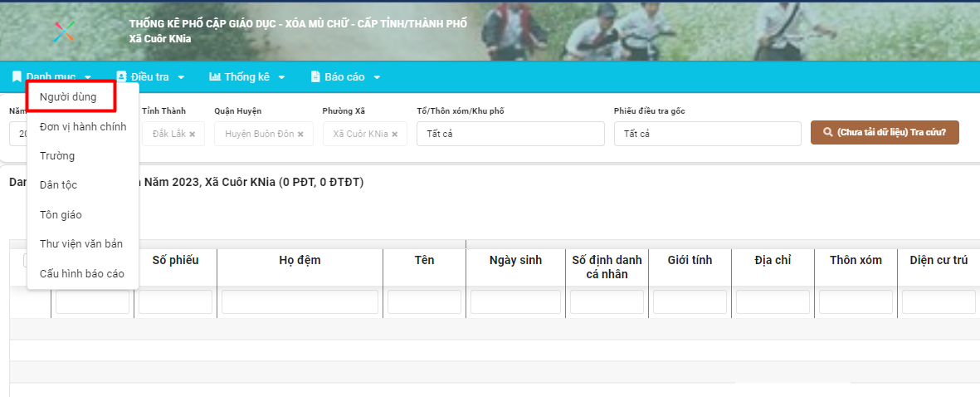Click the Thống kê chart icon
980x397 pixels.
coord(214,77)
